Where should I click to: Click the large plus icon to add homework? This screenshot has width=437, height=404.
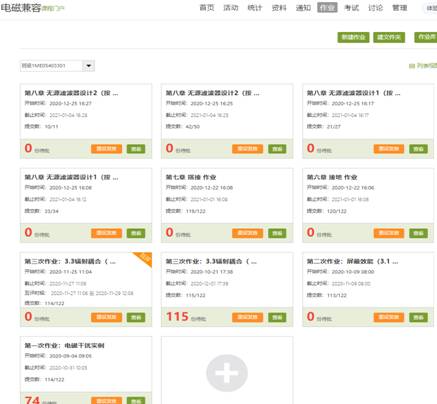[x=227, y=373]
